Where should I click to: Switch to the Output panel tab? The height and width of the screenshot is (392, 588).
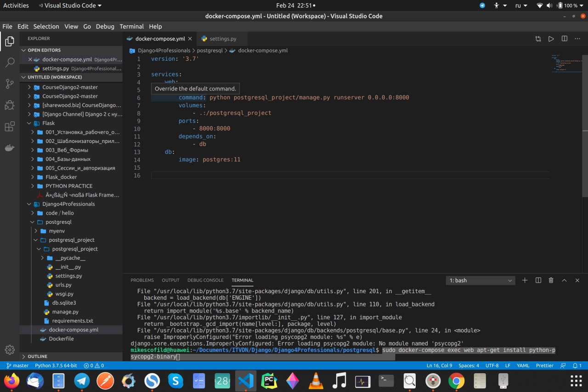pyautogui.click(x=170, y=280)
